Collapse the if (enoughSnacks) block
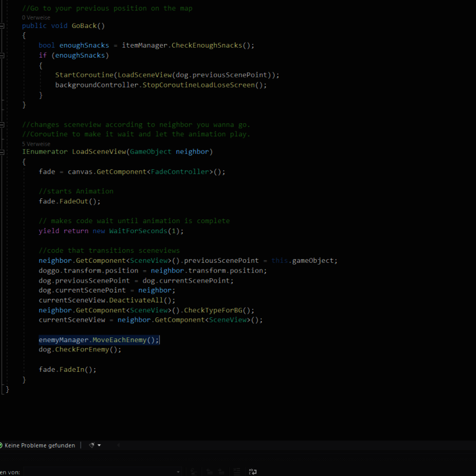The image size is (476, 476). (x=2, y=55)
